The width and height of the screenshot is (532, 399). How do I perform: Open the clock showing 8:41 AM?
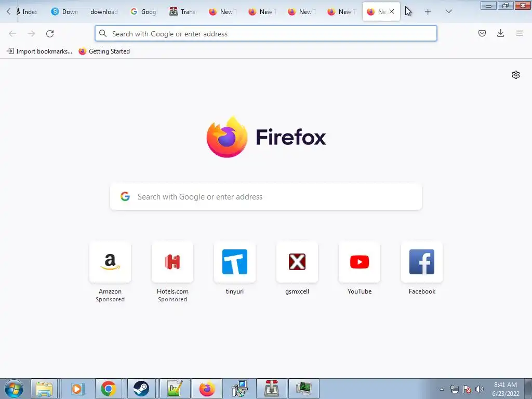506,389
